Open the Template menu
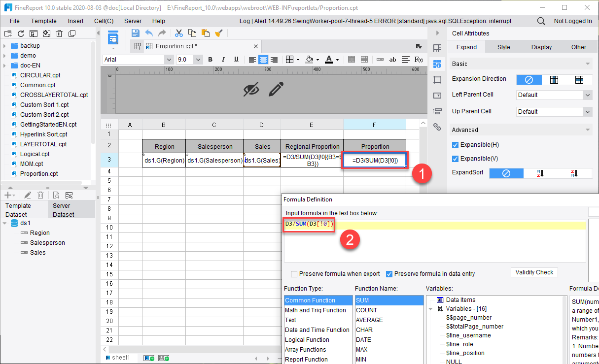Image resolution: width=599 pixels, height=364 pixels. pos(43,21)
